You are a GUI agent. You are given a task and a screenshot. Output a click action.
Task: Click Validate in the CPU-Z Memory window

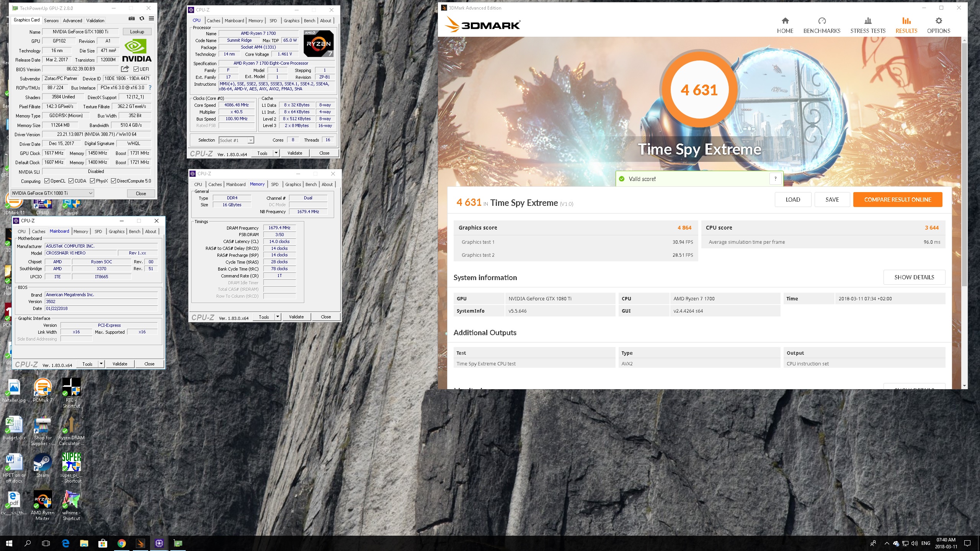coord(296,317)
